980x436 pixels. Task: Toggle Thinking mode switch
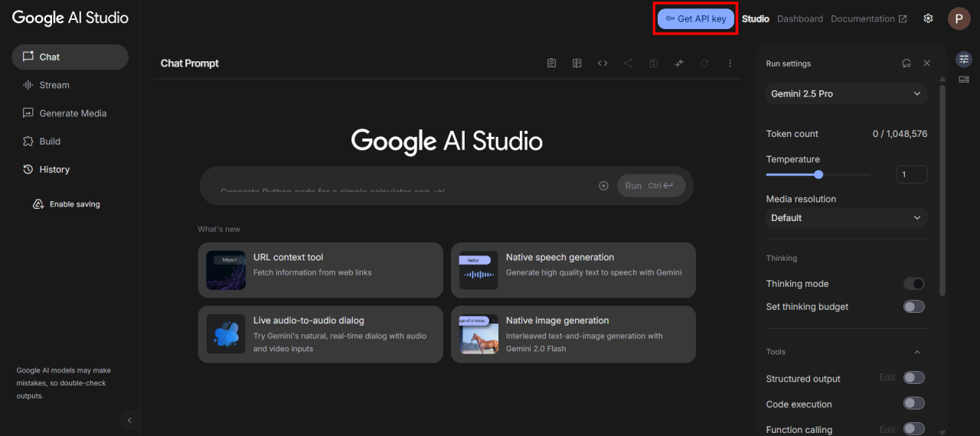[913, 284]
